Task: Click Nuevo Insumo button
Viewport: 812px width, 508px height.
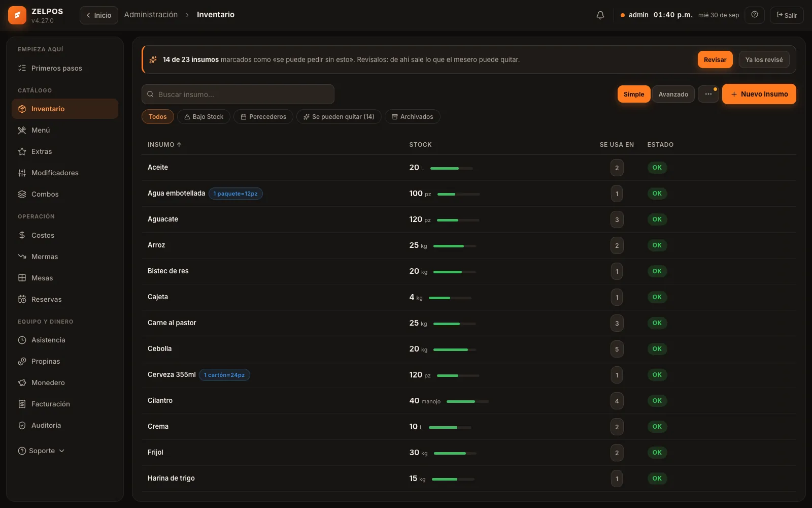Action: 759,94
